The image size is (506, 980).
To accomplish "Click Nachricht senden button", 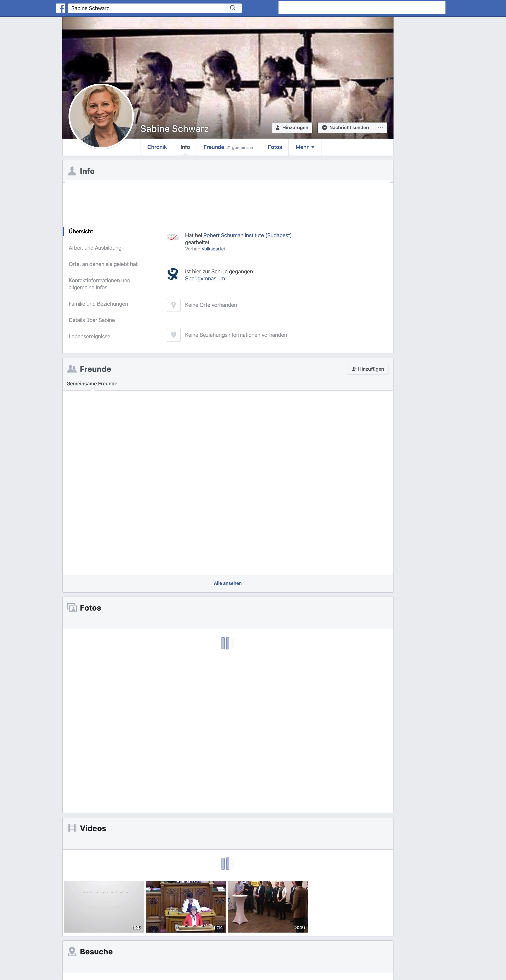I will point(345,127).
